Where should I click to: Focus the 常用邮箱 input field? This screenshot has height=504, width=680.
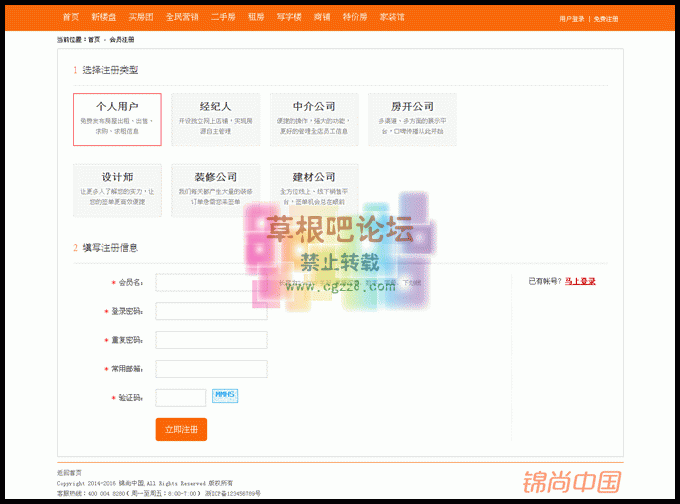(x=212, y=369)
